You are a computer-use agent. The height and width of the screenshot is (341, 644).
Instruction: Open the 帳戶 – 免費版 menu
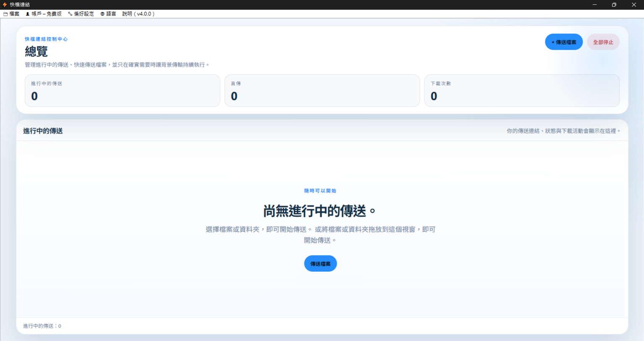44,14
